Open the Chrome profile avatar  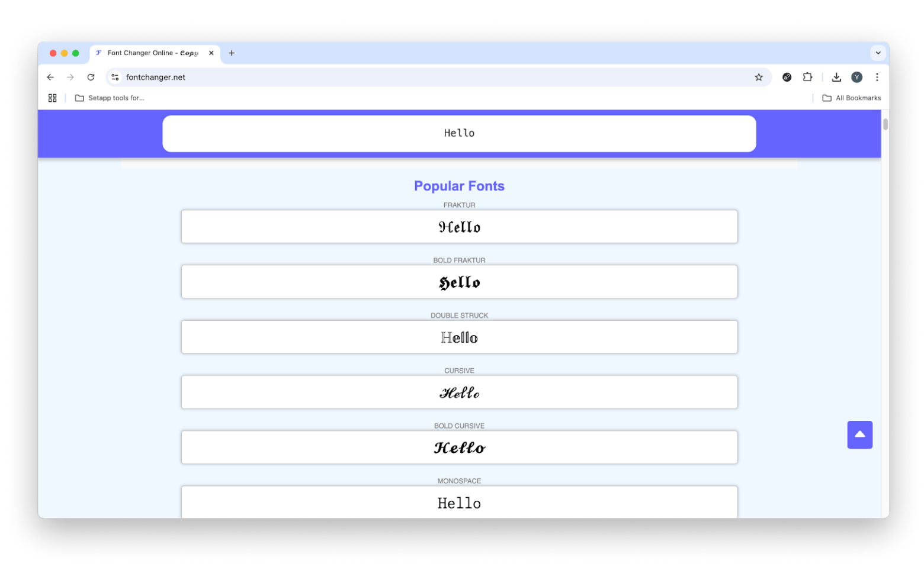856,77
